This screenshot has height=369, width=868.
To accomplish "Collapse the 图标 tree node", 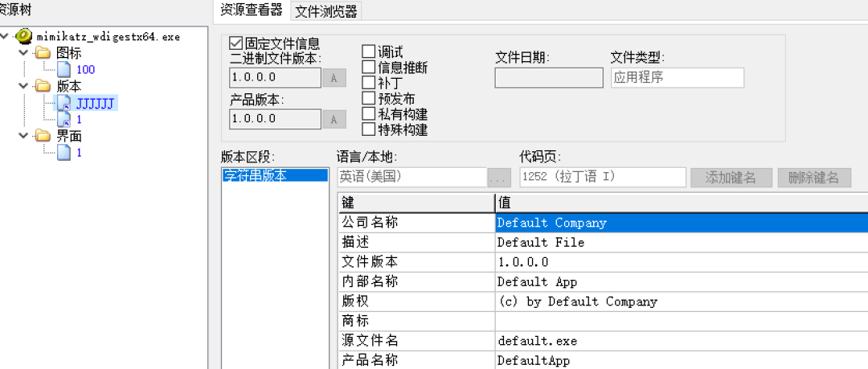I will (x=23, y=53).
